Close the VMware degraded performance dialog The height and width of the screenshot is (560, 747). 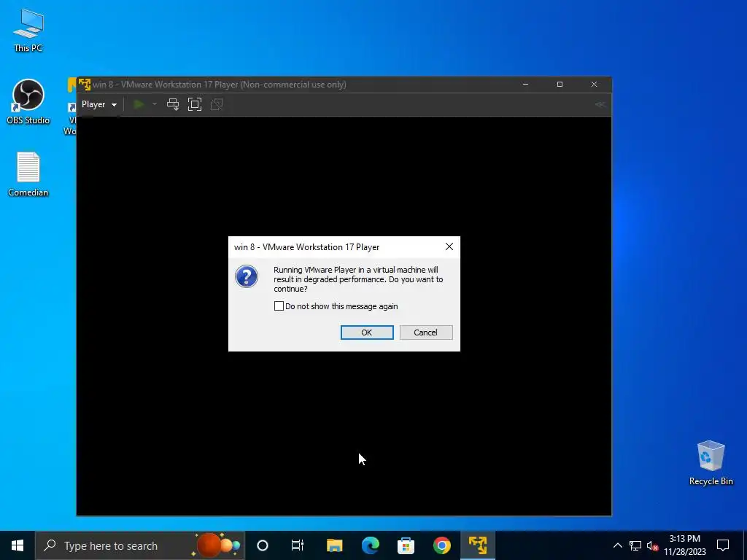click(449, 246)
